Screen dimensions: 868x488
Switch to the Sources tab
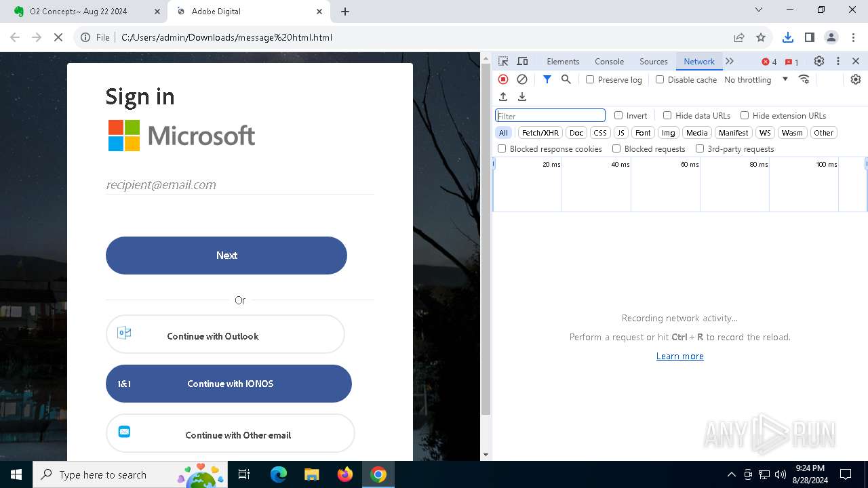(654, 61)
